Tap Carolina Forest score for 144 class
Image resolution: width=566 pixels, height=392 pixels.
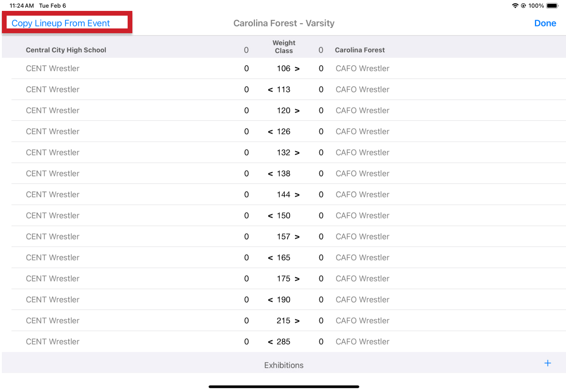tap(321, 194)
